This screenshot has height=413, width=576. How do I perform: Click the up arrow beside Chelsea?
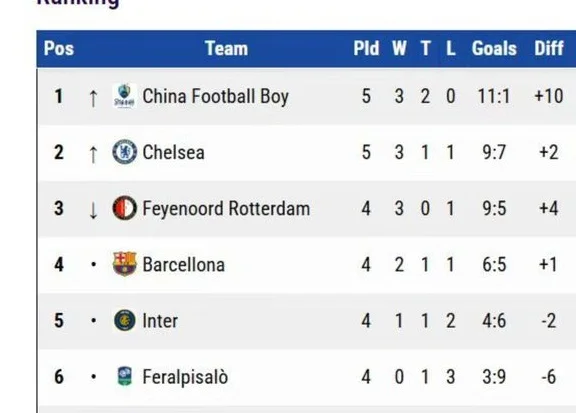pos(93,154)
